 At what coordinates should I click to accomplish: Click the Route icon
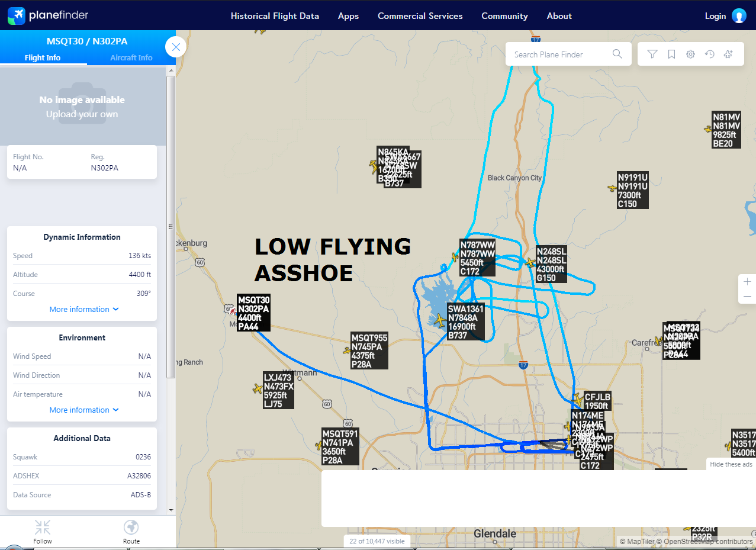pos(131,527)
